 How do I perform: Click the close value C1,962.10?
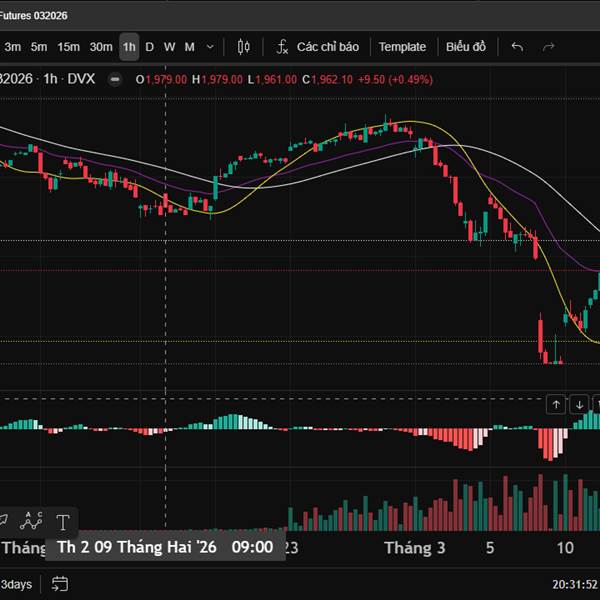[x=328, y=80]
